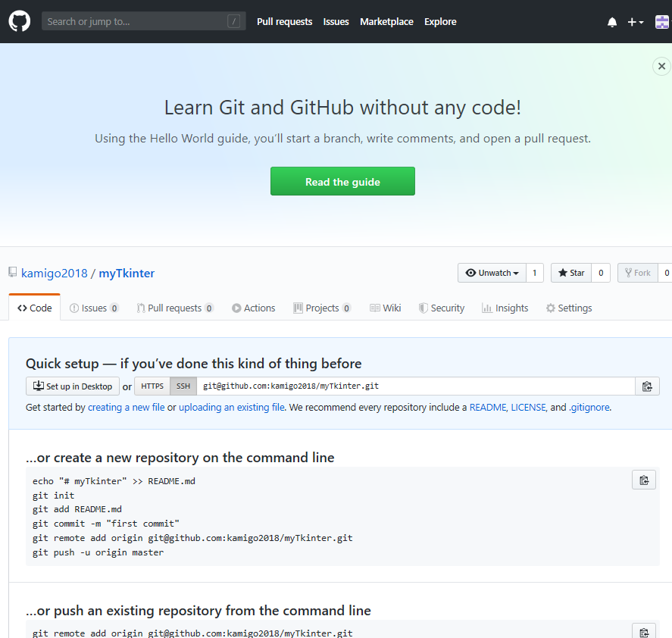This screenshot has width=672, height=638.
Task: Click the Read the guide button
Action: coord(342,181)
